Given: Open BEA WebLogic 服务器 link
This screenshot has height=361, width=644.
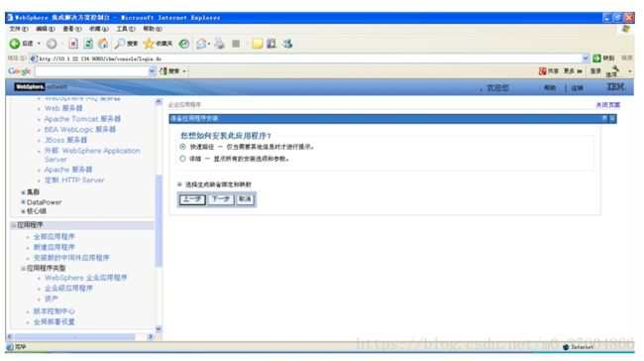Looking at the screenshot, I should [x=80, y=130].
